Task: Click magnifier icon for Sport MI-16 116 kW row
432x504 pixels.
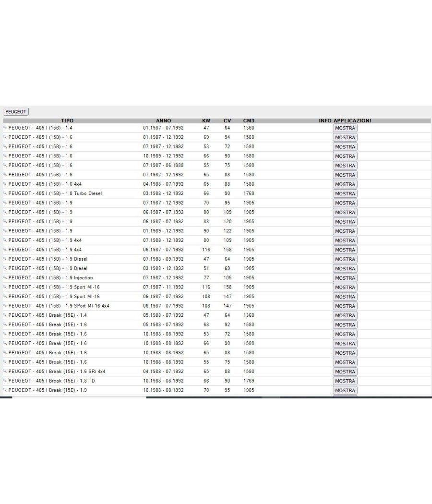Action: (x=5, y=287)
